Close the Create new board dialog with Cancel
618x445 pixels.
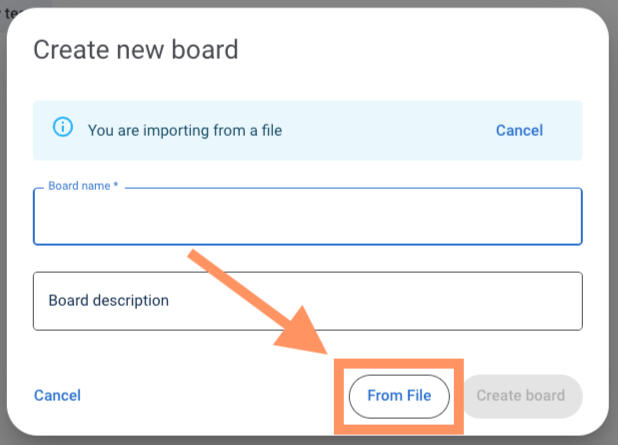[57, 396]
